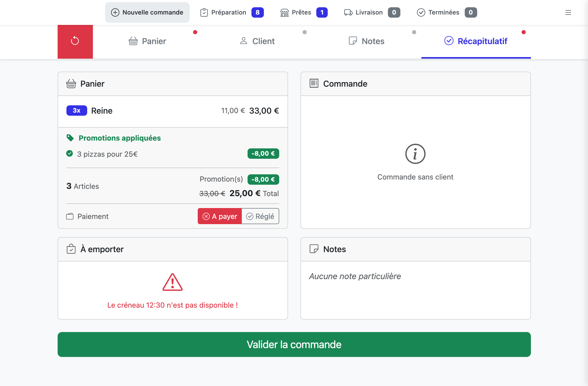Click the Récapitulatif check circle icon

[x=449, y=41]
